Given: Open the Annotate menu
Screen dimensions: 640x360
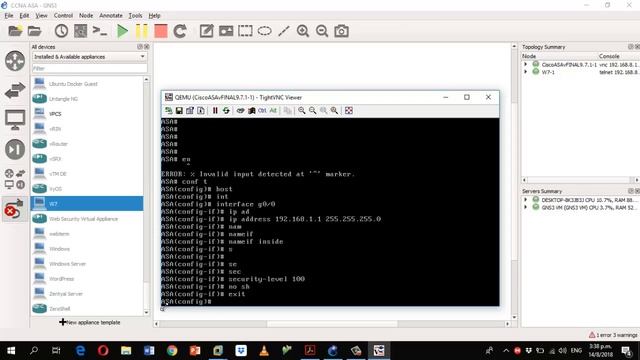Looking at the screenshot, I should (x=111, y=16).
